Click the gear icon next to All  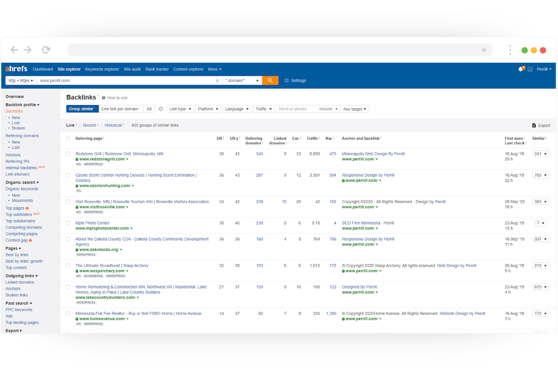tap(161, 109)
